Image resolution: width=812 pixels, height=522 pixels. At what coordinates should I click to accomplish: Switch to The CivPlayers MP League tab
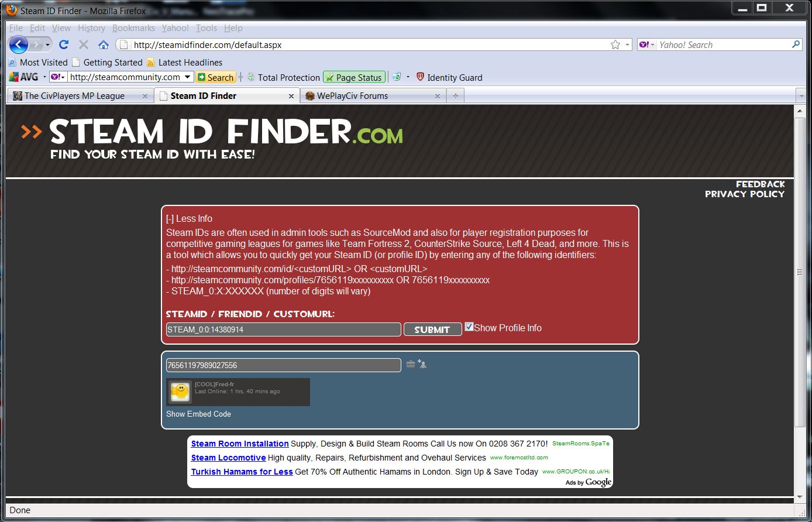(81, 96)
